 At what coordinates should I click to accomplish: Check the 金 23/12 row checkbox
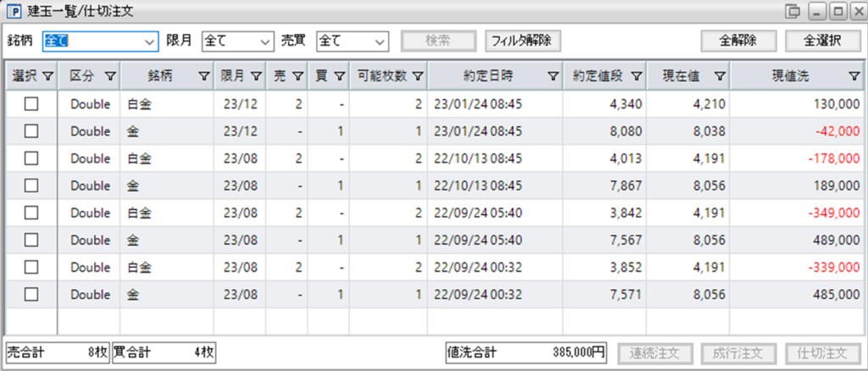coord(31,131)
